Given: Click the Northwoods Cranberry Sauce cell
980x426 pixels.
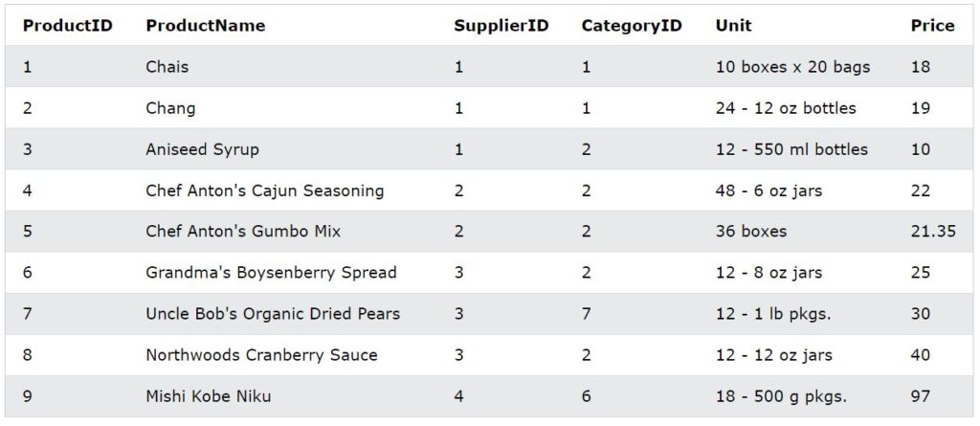Looking at the screenshot, I should pos(261,355).
